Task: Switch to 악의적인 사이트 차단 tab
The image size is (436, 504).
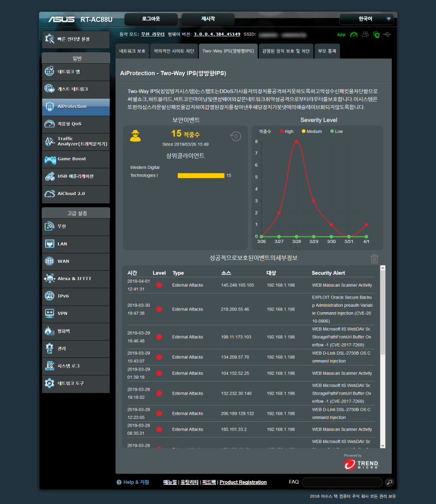Action: click(174, 51)
